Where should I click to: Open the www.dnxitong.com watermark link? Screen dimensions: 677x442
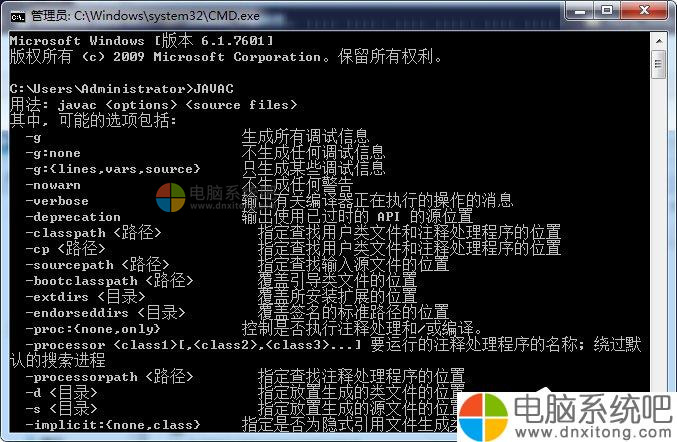[x=593, y=432]
